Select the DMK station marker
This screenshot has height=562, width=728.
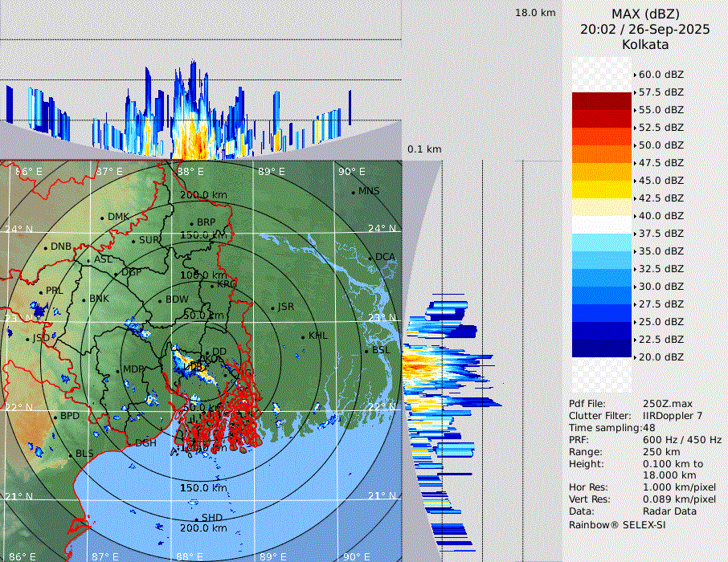[102, 218]
